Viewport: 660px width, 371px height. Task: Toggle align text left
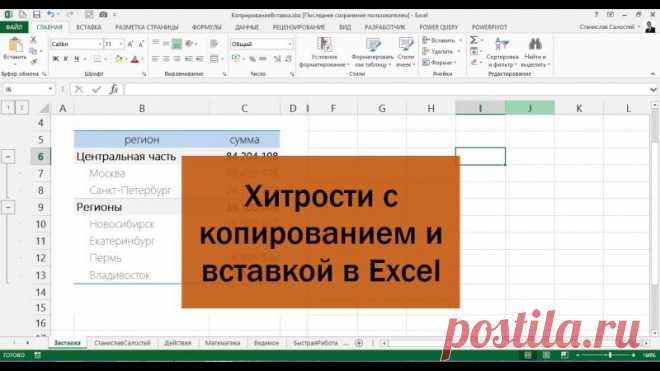pos(156,59)
